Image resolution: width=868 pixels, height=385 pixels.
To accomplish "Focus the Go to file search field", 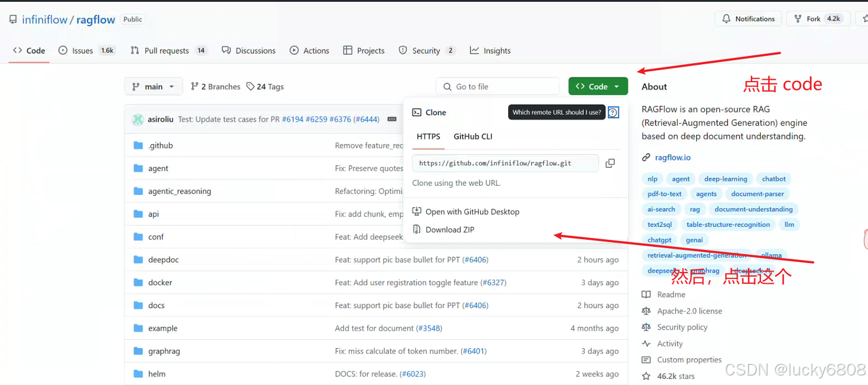I will pos(498,86).
